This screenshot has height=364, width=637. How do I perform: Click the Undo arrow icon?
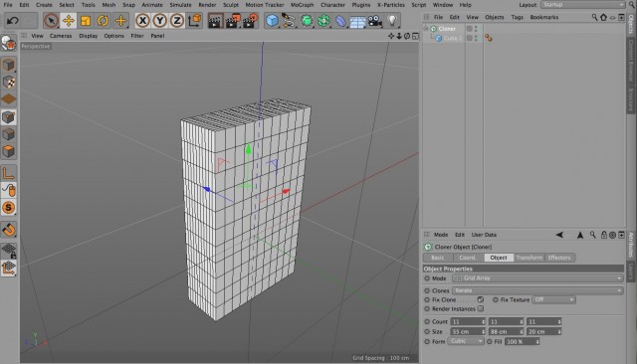[x=13, y=20]
